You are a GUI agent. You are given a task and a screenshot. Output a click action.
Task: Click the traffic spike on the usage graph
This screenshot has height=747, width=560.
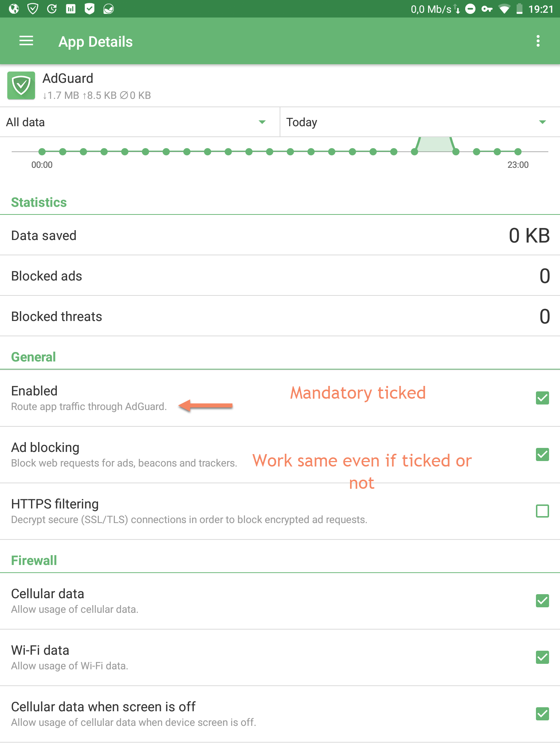coord(436,144)
